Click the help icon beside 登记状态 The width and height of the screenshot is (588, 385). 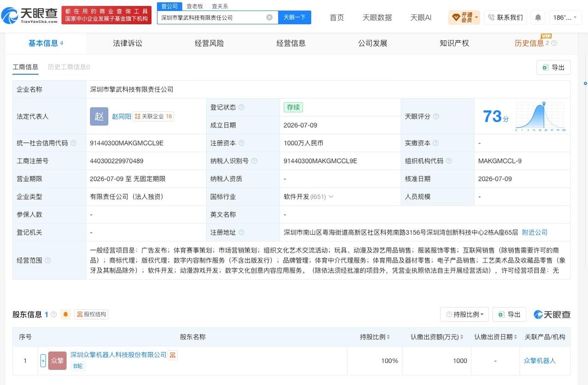click(242, 107)
